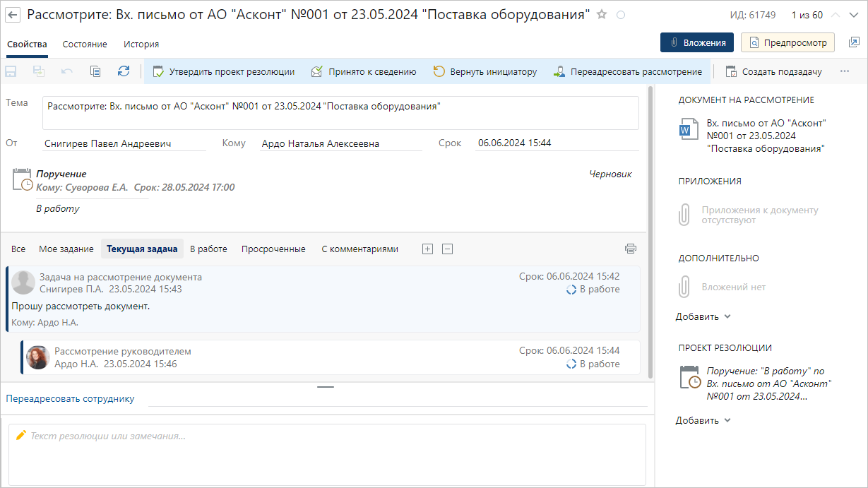Collapse all tasks with minus icon

click(x=447, y=249)
